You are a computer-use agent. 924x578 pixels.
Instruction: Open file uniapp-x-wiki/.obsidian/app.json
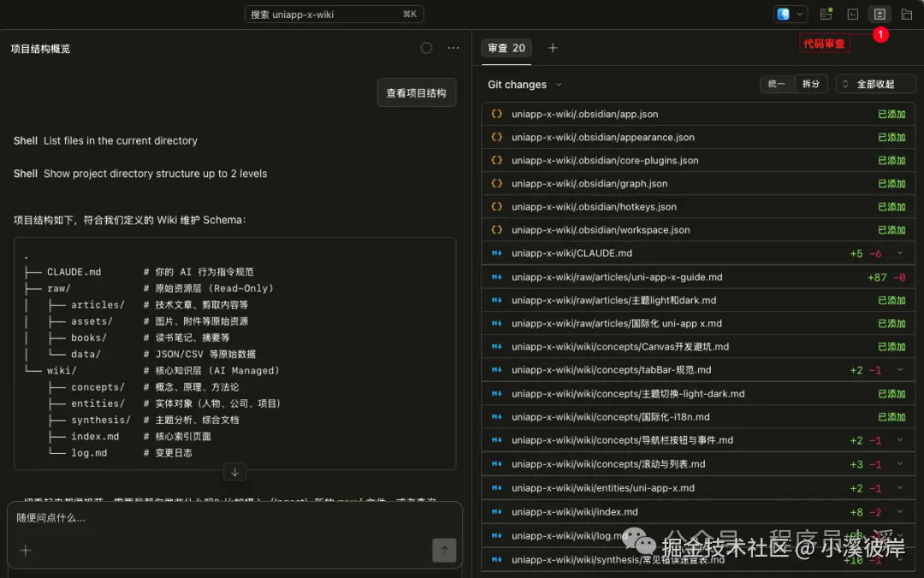click(x=584, y=114)
